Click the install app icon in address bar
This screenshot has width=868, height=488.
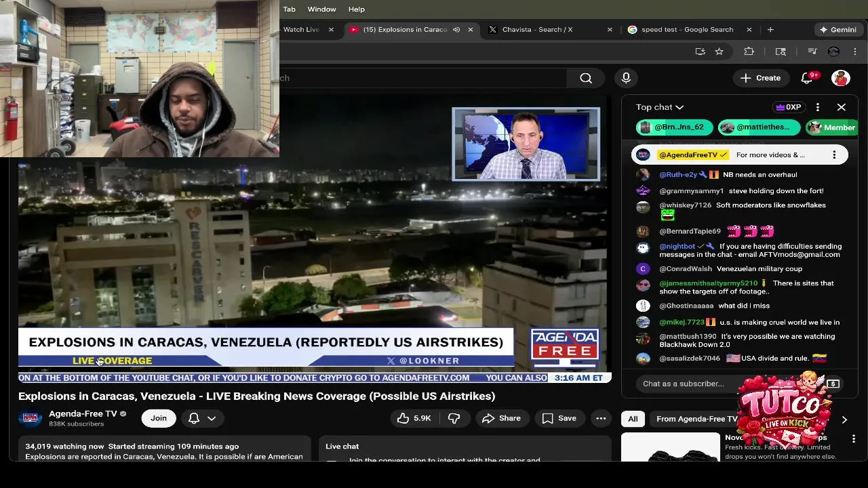700,52
